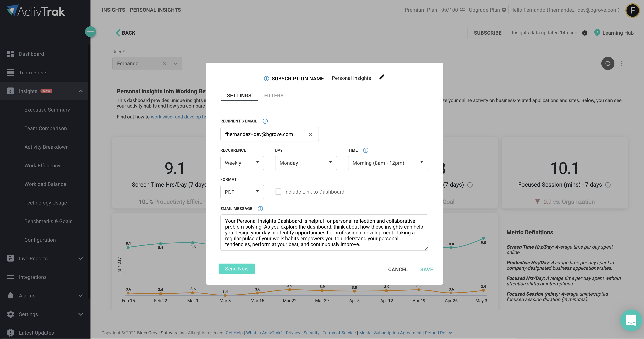Screen dimensions: 644x339
Task: Go back with the Back button
Action: (126, 33)
